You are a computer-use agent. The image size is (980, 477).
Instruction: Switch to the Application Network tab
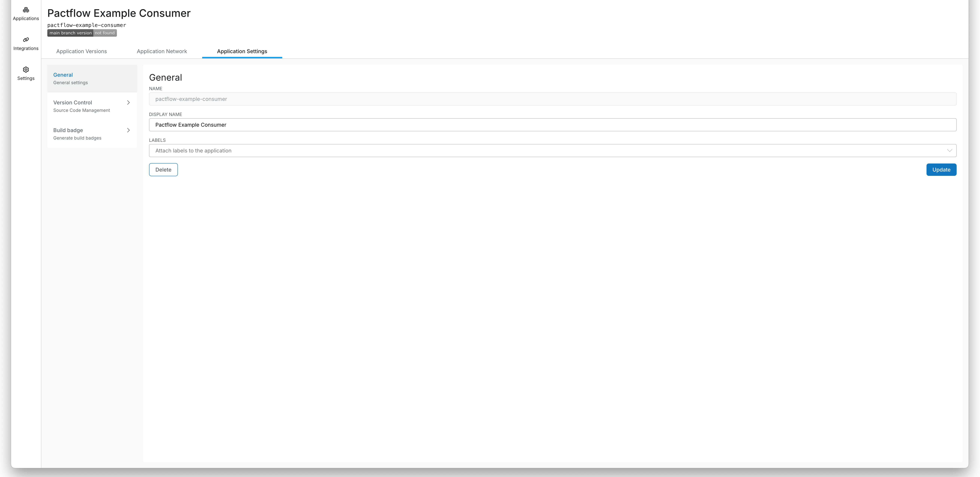(162, 51)
